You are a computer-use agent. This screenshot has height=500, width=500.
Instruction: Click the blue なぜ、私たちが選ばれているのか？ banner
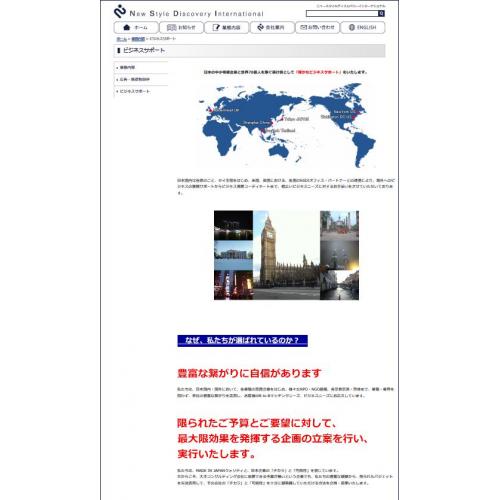242,341
